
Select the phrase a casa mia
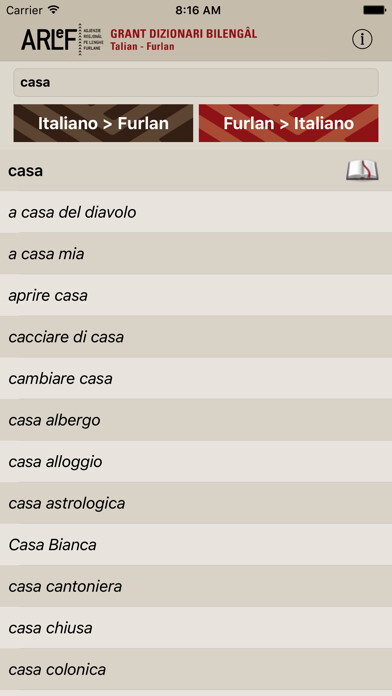(x=196, y=253)
